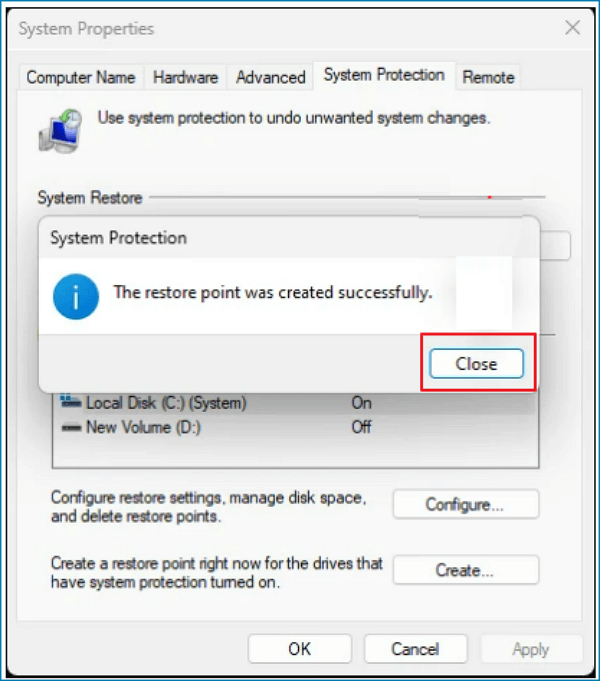The image size is (600, 681).
Task: Select the System Protection tab
Action: [x=384, y=75]
